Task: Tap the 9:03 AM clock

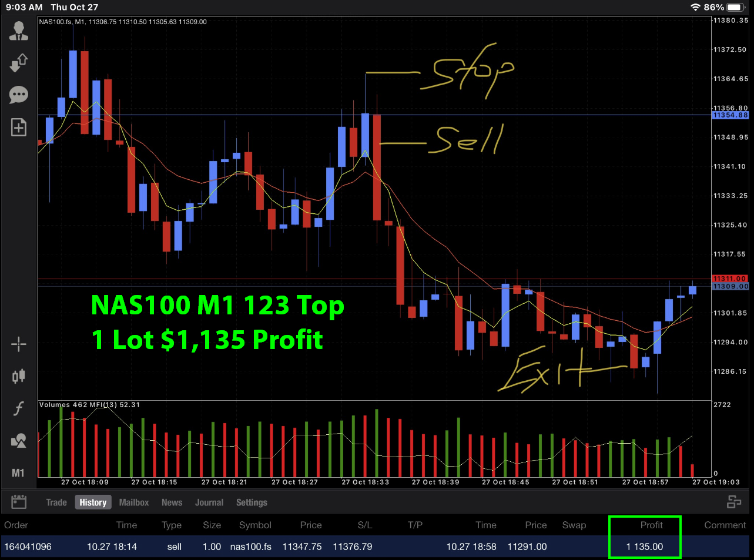Action: pyautogui.click(x=24, y=7)
